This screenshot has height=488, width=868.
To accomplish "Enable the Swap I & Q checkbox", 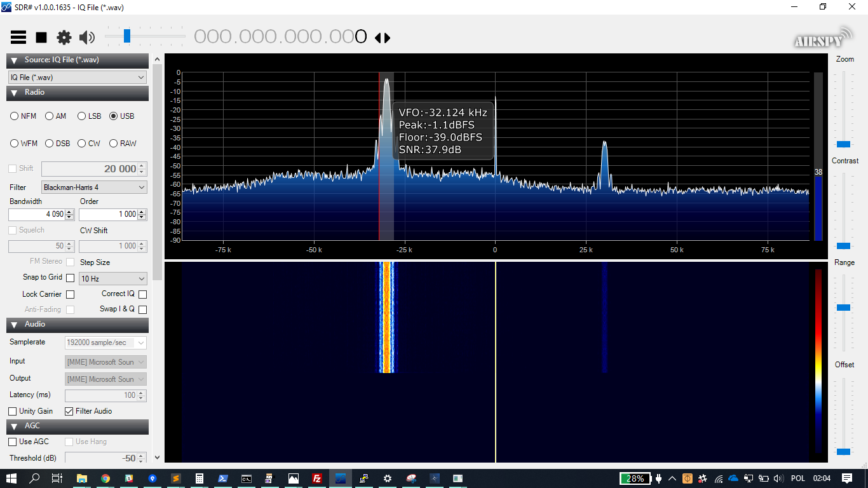I will [142, 309].
